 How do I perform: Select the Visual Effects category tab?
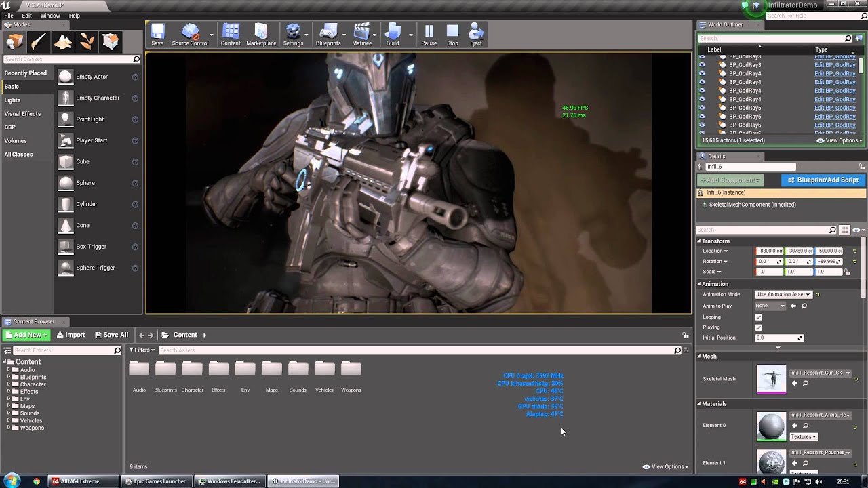tap(23, 114)
